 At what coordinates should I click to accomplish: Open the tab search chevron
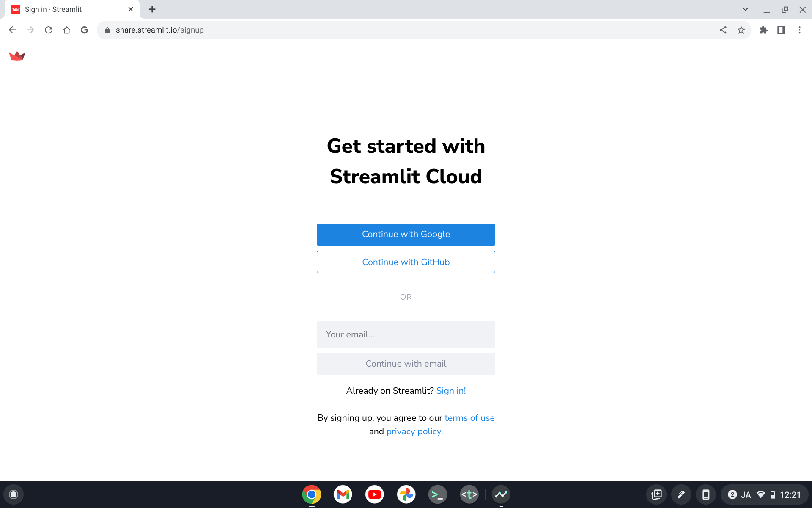pos(746,9)
